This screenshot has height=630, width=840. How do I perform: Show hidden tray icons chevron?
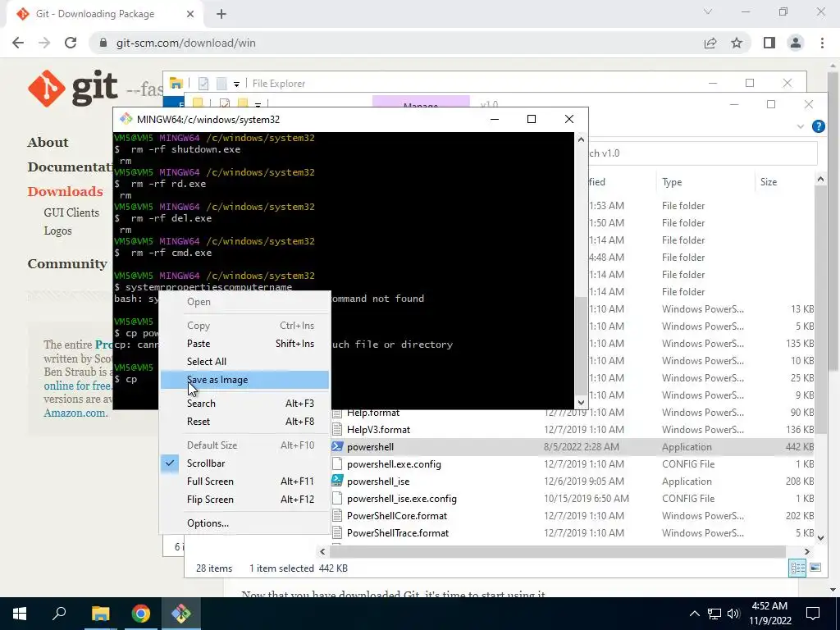694,614
